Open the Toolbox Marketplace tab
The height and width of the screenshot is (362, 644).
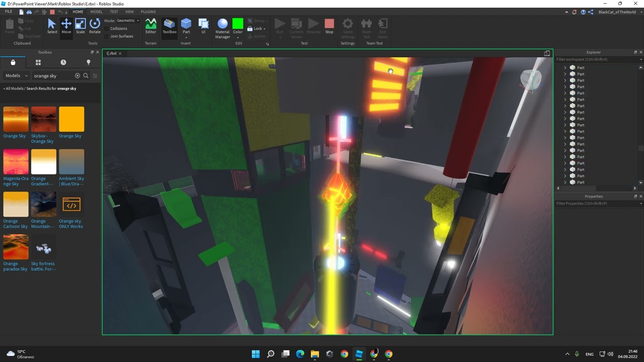click(x=13, y=62)
